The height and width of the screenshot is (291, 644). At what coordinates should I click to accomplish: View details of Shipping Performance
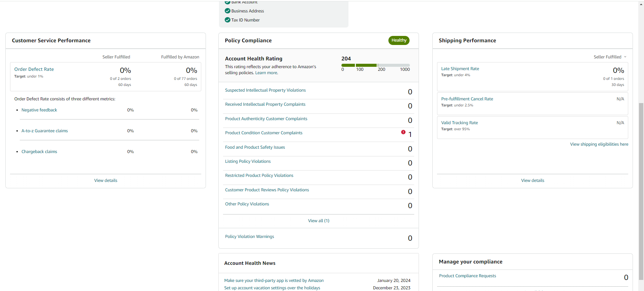click(533, 181)
